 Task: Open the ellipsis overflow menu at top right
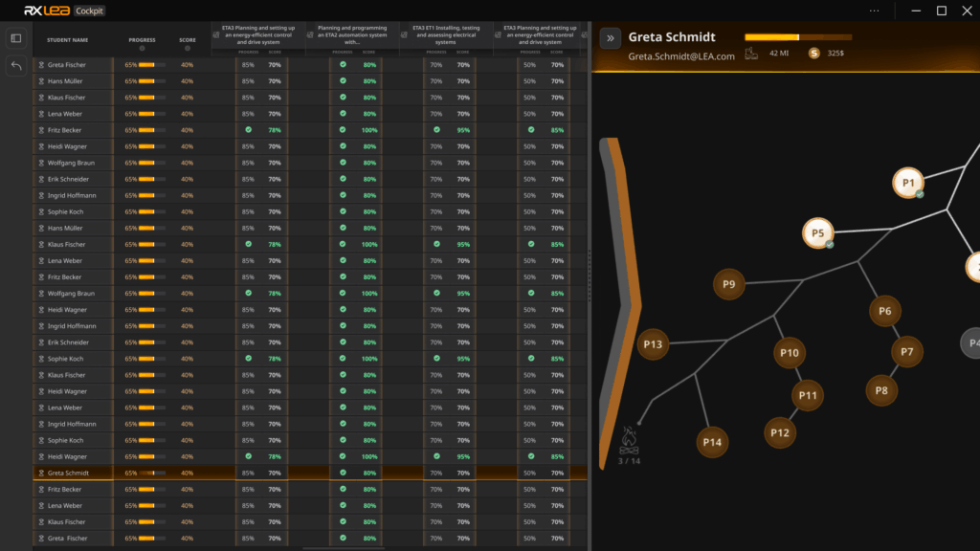[874, 11]
